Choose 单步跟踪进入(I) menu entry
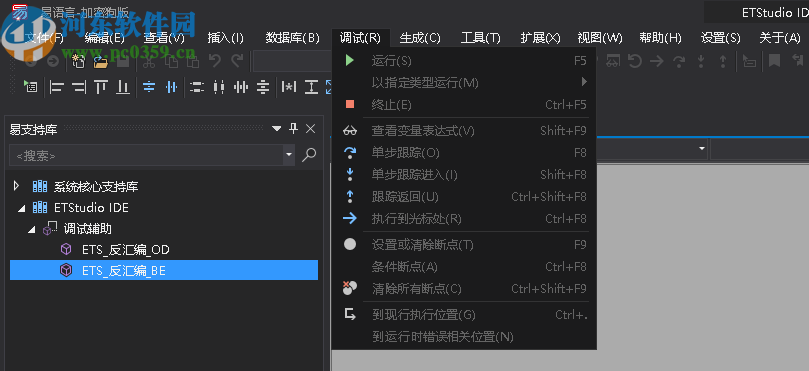Viewport: 809px width, 371px height. coord(464,175)
